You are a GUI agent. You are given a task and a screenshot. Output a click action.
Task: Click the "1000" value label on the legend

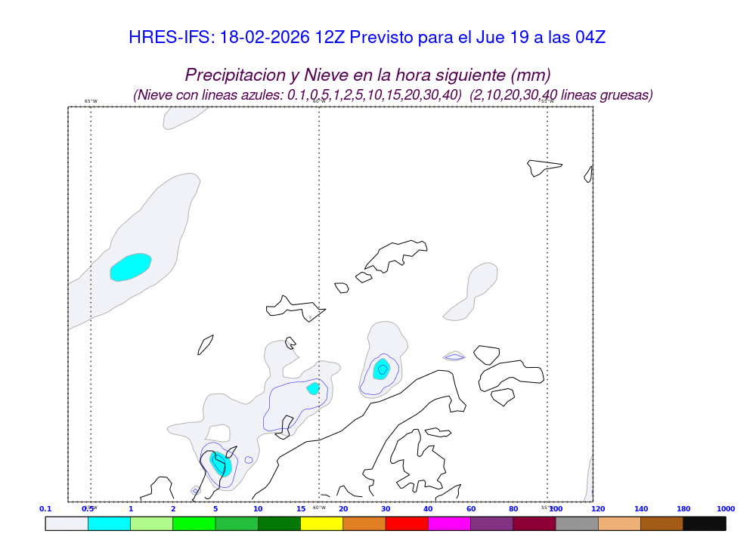(x=725, y=509)
